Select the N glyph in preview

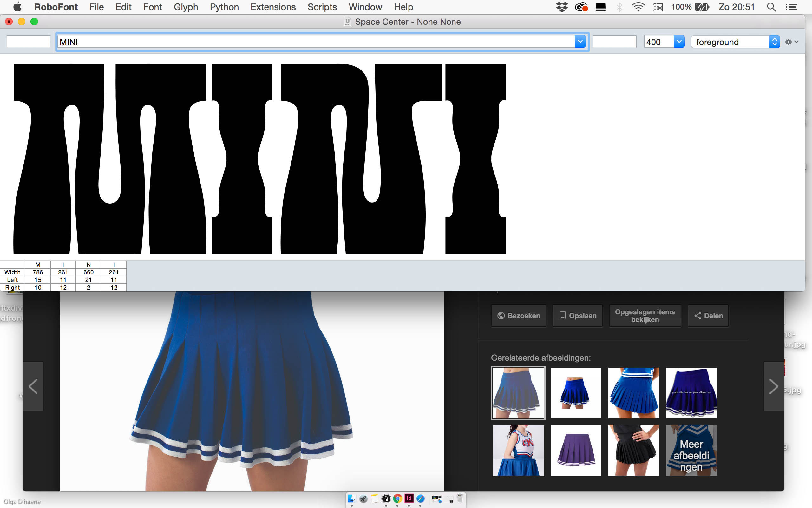(361, 158)
